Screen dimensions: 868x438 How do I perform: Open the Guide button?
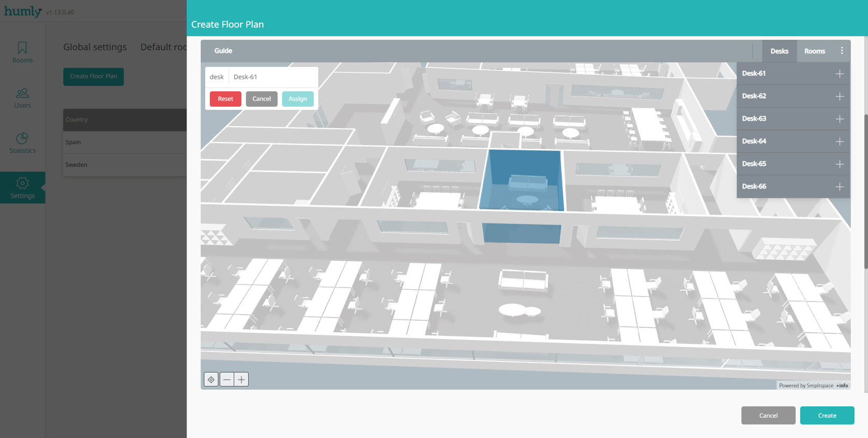click(x=223, y=51)
